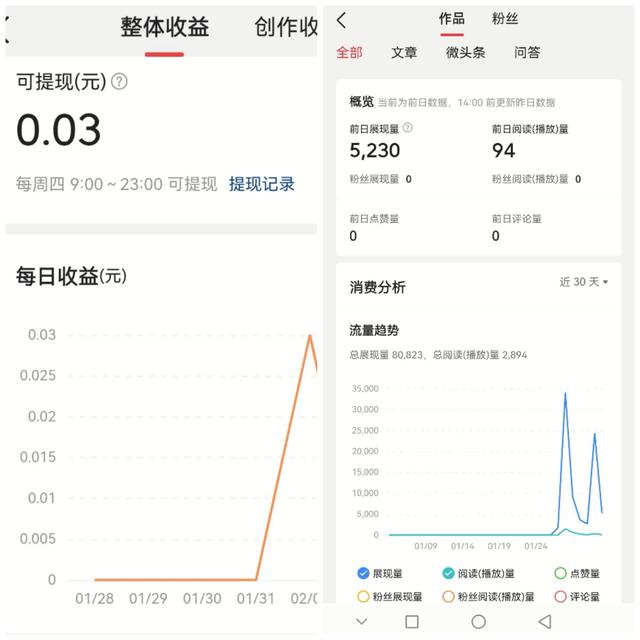This screenshot has width=640, height=640.
Task: Open the 近30天 date range dropdown
Action: tap(583, 283)
